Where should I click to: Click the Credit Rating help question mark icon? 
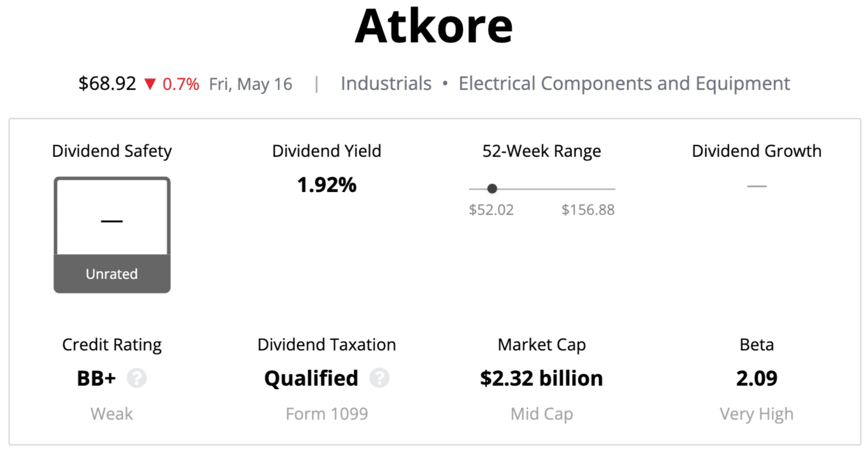click(x=137, y=378)
